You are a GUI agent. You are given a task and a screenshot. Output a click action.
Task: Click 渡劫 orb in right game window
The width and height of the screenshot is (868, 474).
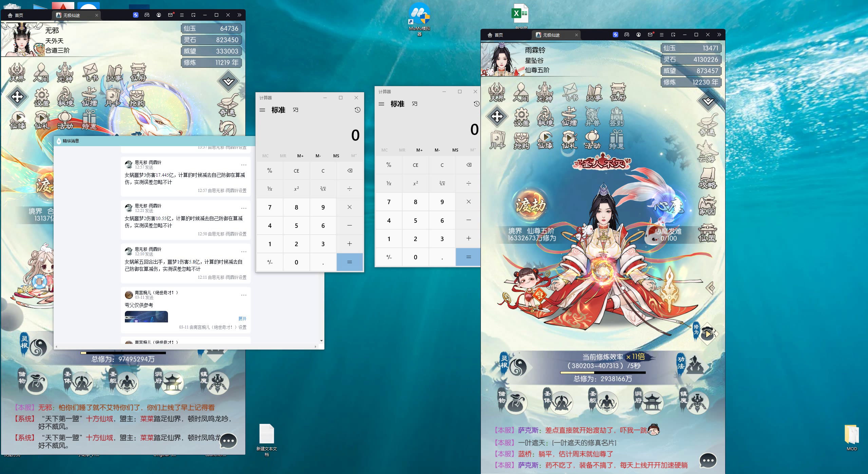click(531, 205)
